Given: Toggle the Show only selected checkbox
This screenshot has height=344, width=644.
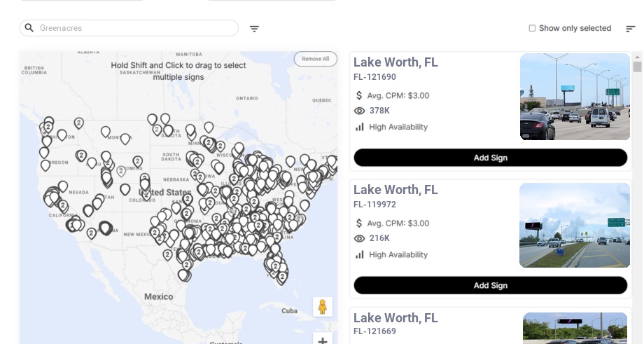Looking at the screenshot, I should [532, 28].
